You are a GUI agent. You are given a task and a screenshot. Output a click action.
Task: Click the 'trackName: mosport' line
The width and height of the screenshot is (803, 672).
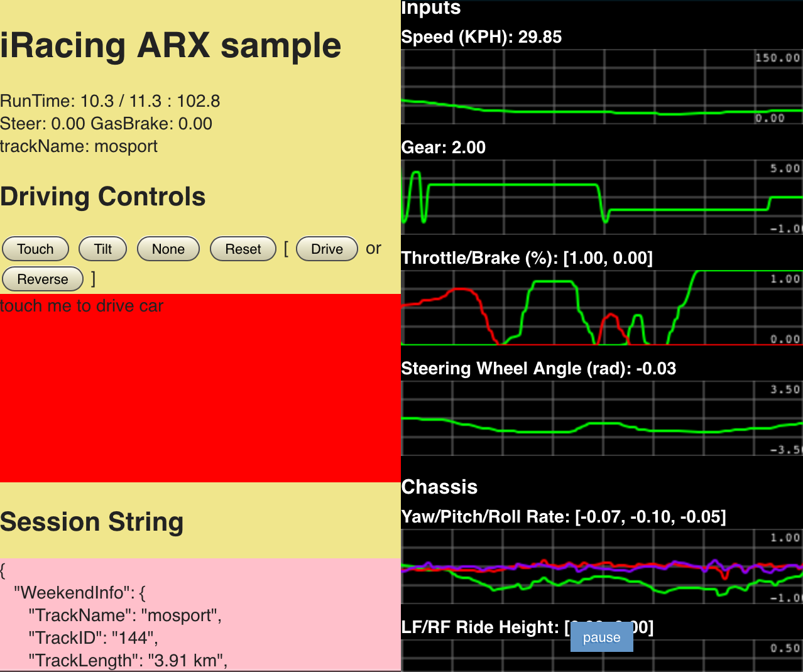point(79,146)
